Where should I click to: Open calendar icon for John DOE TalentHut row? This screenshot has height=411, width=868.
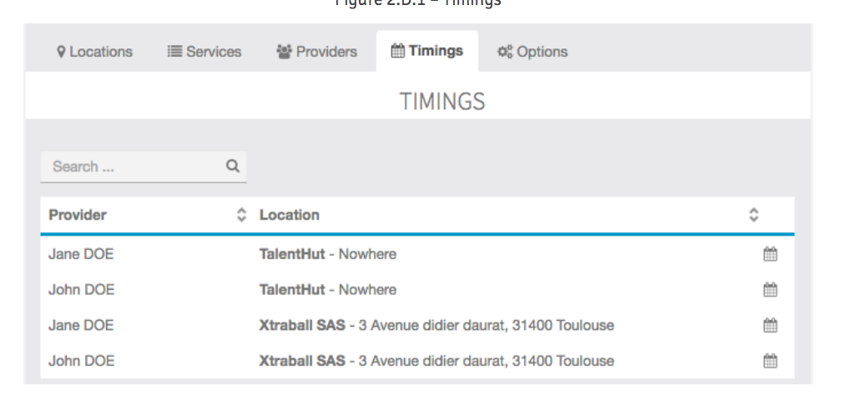tap(770, 290)
